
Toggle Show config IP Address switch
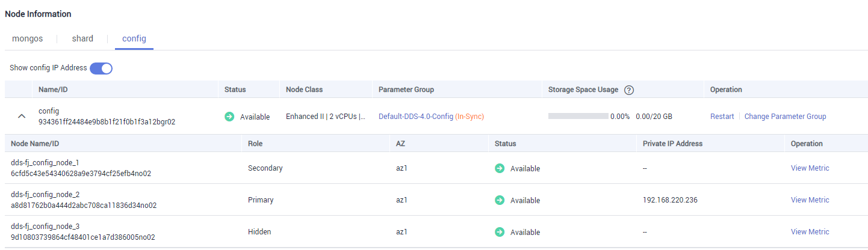coord(101,69)
